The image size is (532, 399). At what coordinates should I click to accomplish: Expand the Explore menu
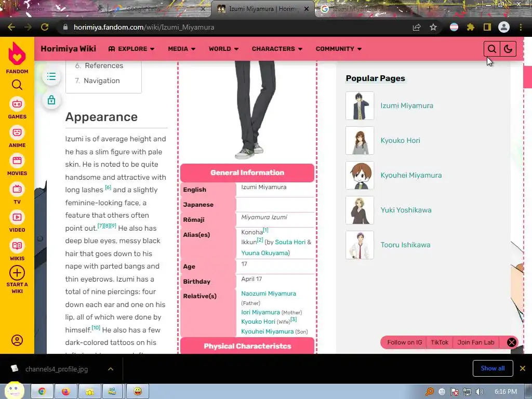click(x=131, y=49)
